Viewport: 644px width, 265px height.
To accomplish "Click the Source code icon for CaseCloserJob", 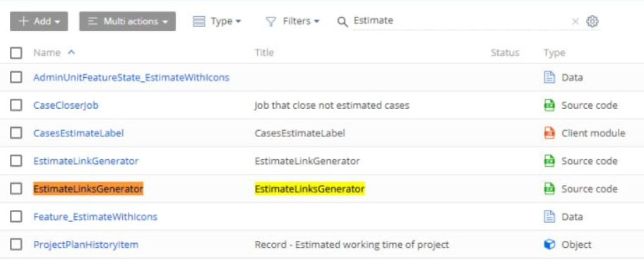I will pos(549,105).
